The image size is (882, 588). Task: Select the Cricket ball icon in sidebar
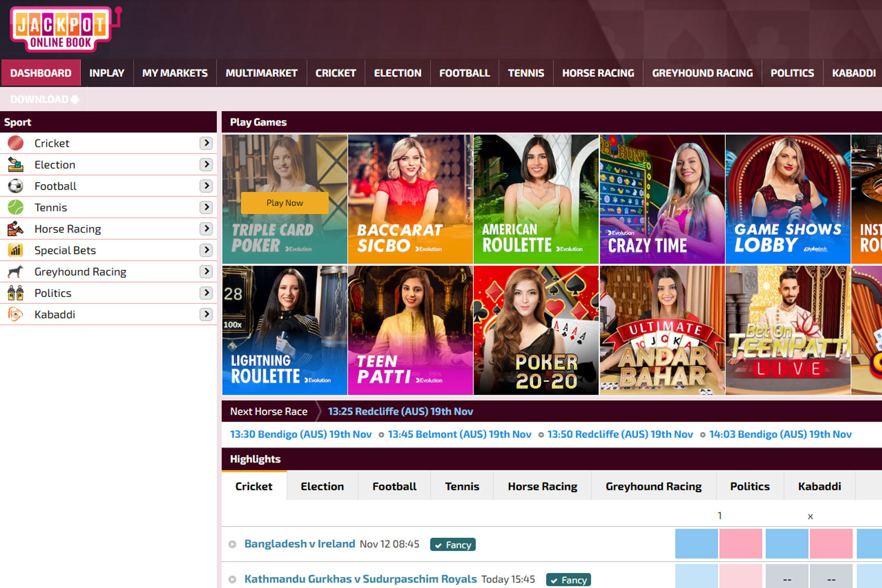pyautogui.click(x=16, y=143)
